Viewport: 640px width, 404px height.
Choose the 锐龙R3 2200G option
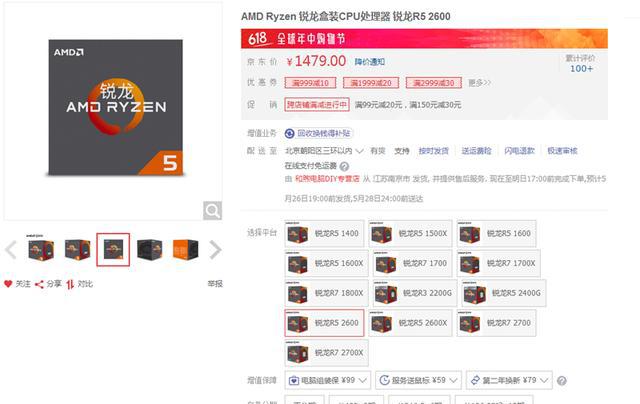coord(415,293)
